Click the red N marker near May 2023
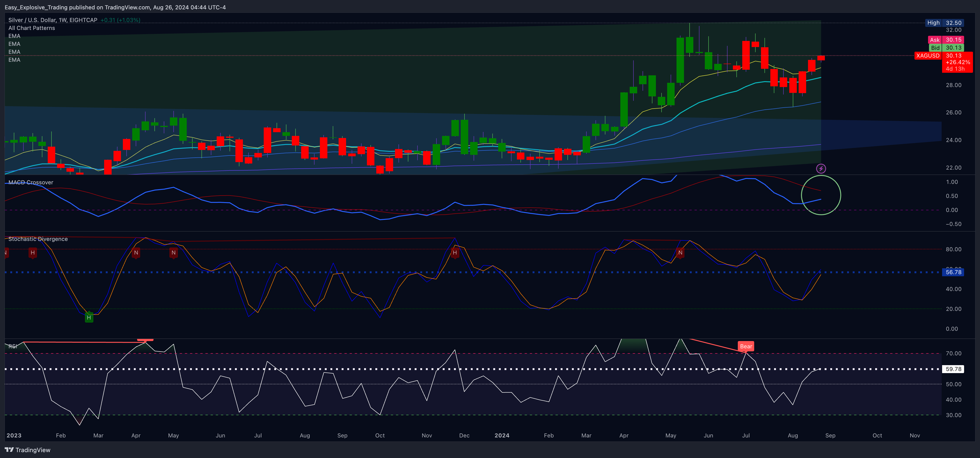The height and width of the screenshot is (458, 980). pyautogui.click(x=173, y=253)
